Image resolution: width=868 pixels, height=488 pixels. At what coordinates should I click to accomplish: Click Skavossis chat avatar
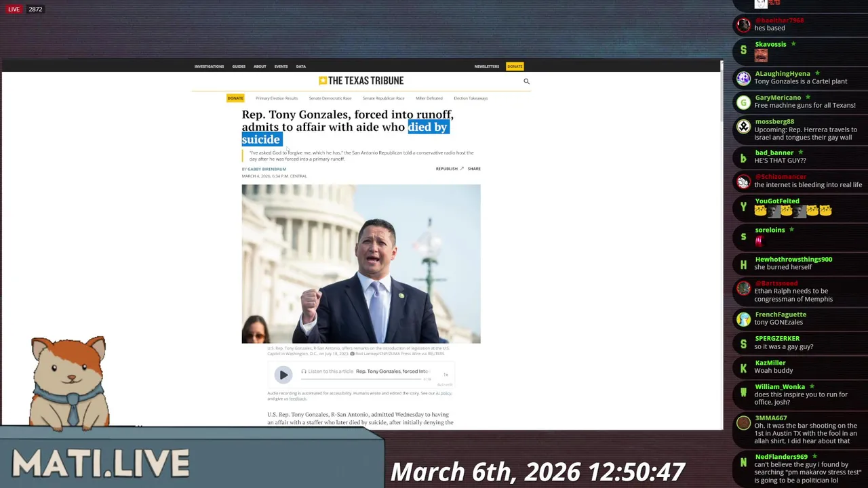(x=744, y=49)
